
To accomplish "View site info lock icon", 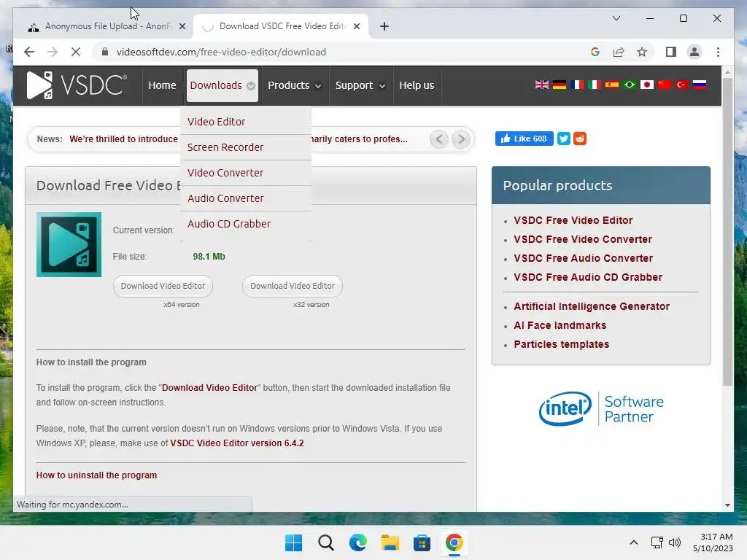I will tap(105, 52).
